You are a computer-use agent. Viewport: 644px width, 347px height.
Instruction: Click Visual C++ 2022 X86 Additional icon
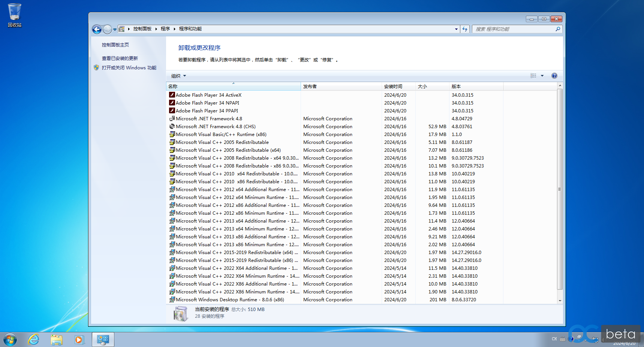pos(172,284)
